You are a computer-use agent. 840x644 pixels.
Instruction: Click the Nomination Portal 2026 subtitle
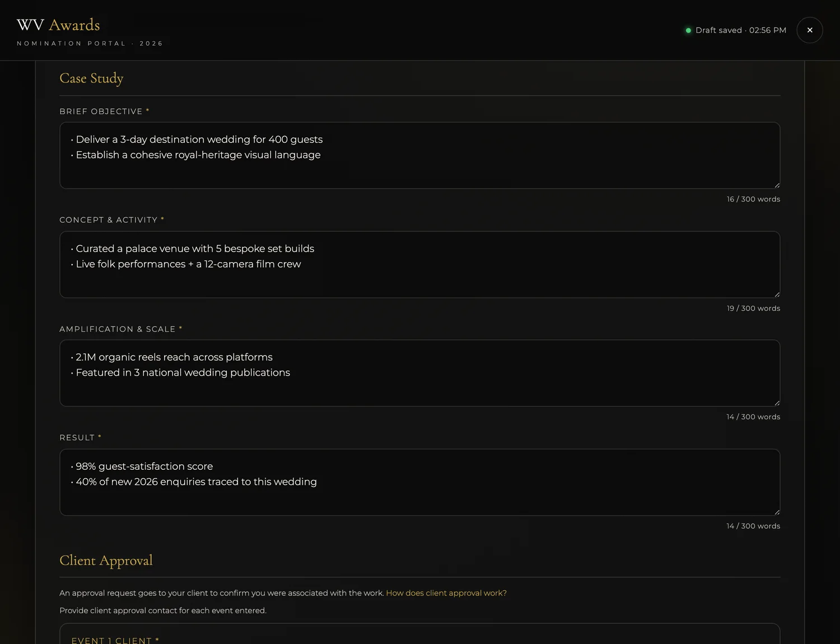(x=90, y=44)
